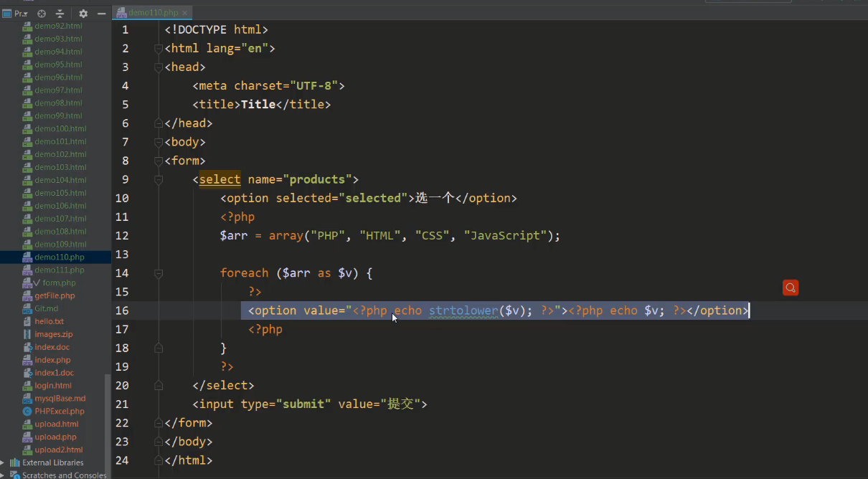The width and height of the screenshot is (868, 479).
Task: Fold the select tag at line 9
Action: coord(159,179)
